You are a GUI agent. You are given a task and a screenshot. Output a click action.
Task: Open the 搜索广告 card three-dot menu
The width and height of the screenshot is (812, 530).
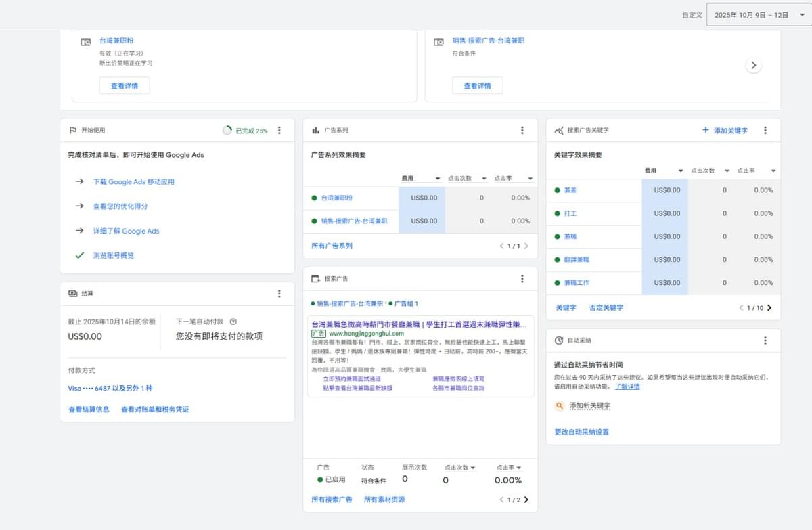click(522, 279)
